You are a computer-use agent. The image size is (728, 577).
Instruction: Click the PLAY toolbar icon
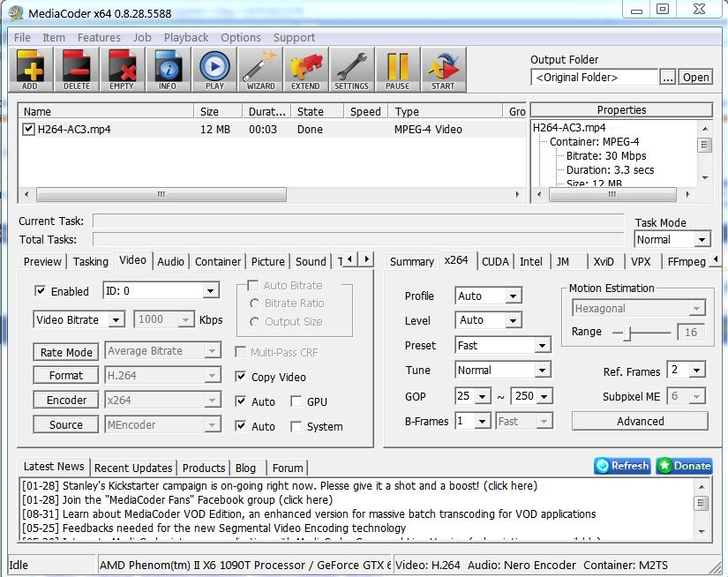[214, 70]
